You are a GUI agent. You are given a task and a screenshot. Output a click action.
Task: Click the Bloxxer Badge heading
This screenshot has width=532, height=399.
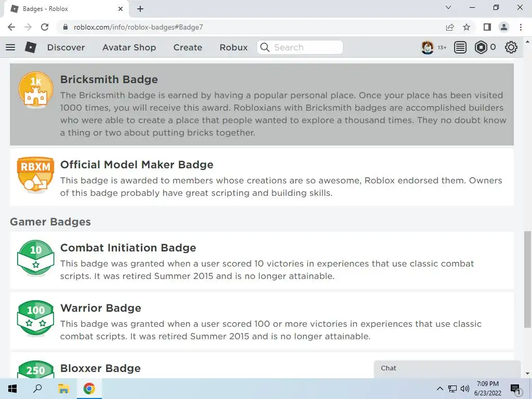100,368
